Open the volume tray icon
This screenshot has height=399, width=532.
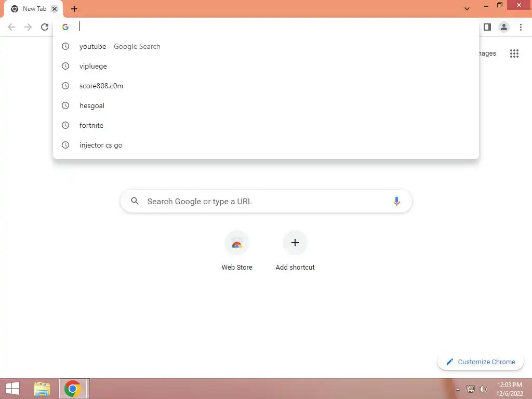483,389
